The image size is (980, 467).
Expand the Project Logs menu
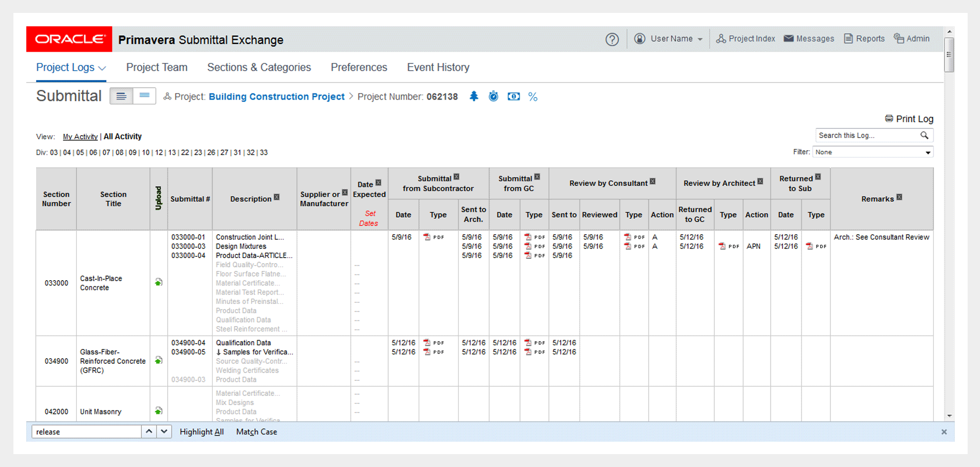[71, 68]
